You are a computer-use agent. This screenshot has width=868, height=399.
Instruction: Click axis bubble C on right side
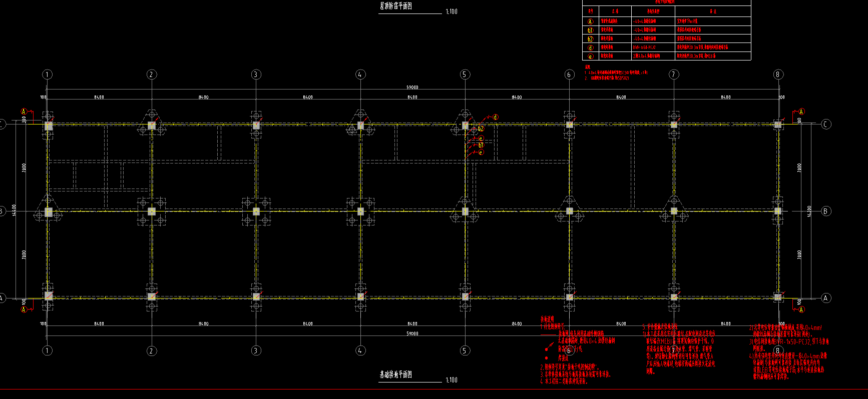point(826,124)
